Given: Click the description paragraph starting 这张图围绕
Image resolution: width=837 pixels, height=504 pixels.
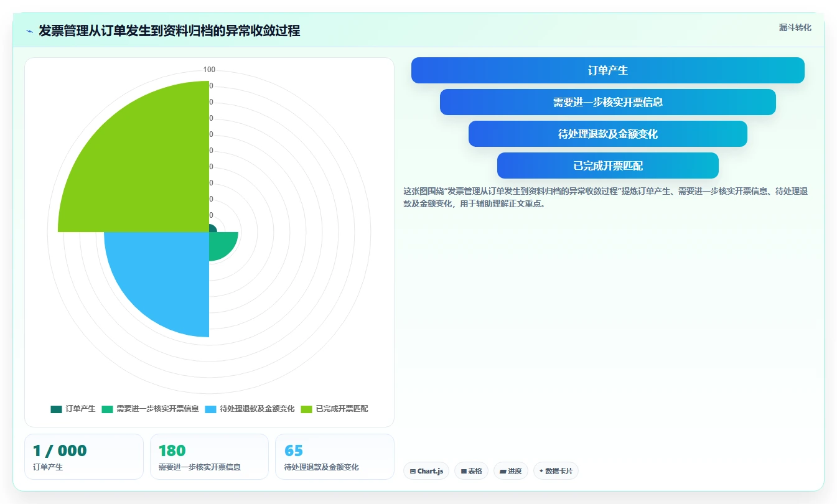Looking at the screenshot, I should point(606,197).
